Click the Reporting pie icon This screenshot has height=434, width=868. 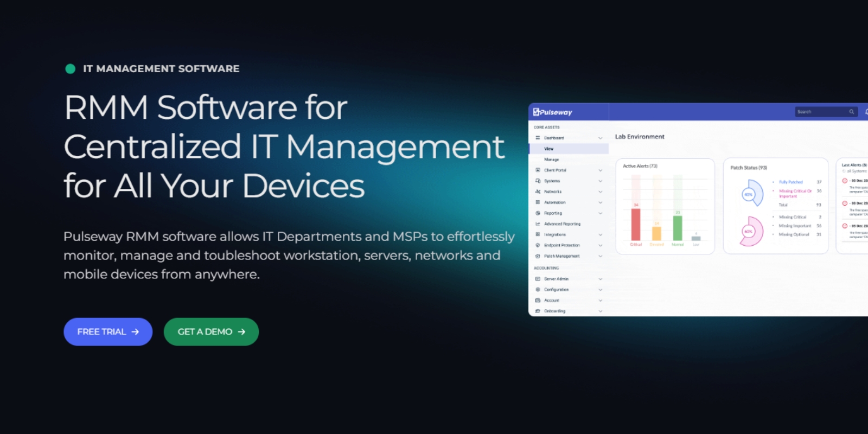[x=538, y=213]
